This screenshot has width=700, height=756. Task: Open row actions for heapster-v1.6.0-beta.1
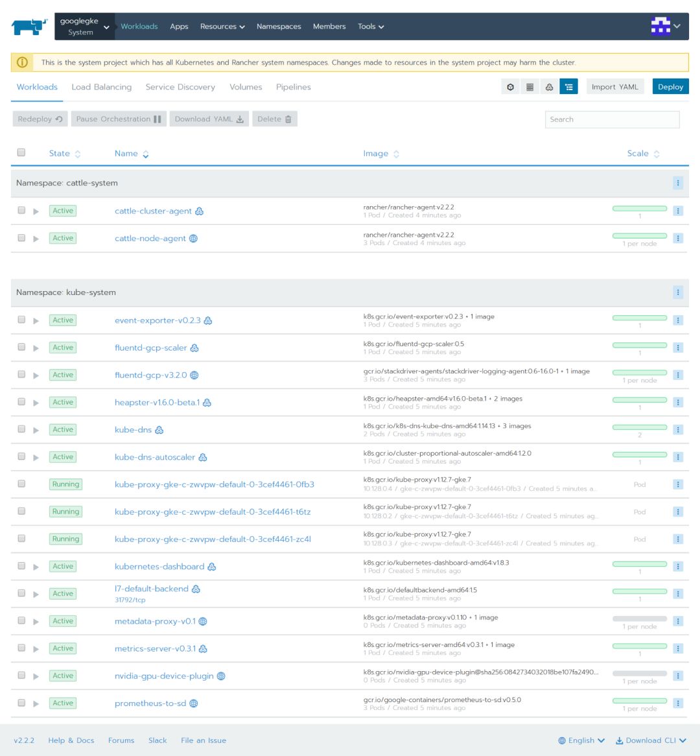[x=678, y=402]
